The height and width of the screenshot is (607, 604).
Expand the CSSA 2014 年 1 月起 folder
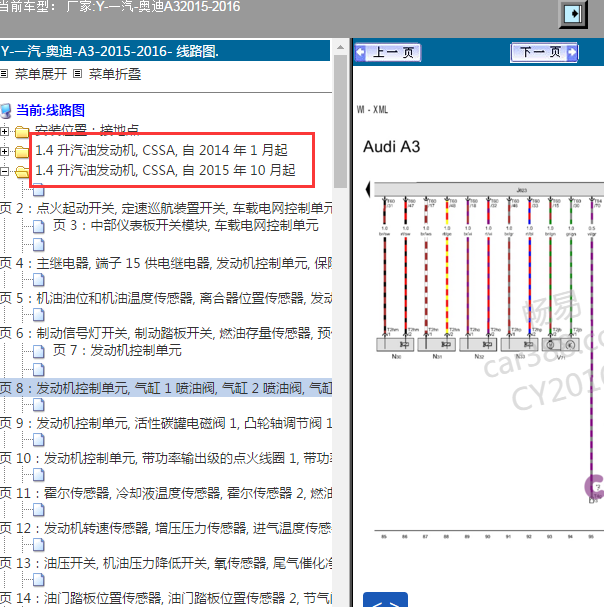(x=4, y=151)
